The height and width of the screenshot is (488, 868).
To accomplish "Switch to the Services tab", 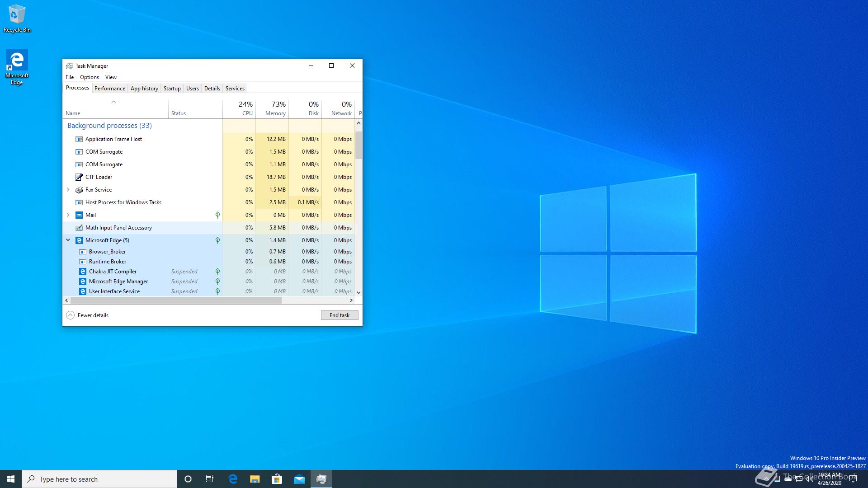I will pyautogui.click(x=235, y=89).
